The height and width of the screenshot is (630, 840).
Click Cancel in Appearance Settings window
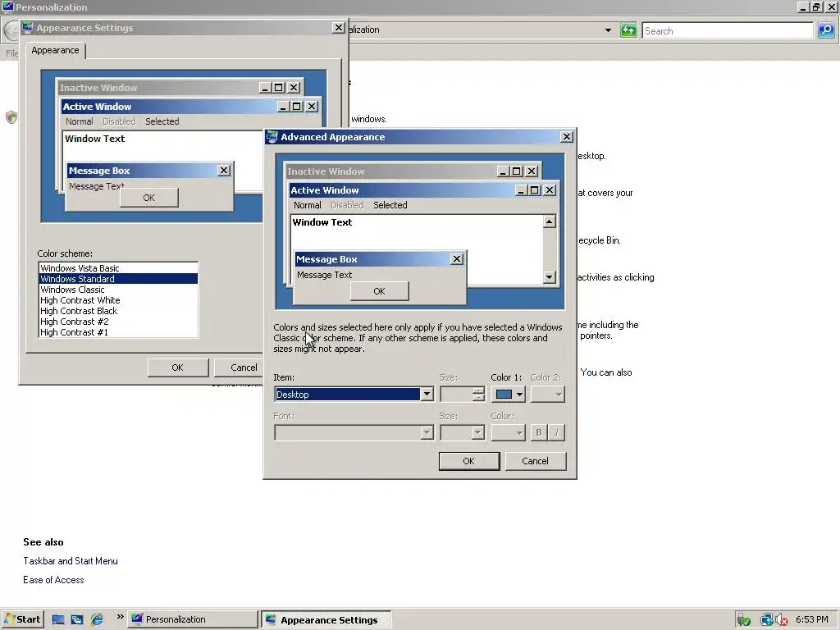[239, 367]
